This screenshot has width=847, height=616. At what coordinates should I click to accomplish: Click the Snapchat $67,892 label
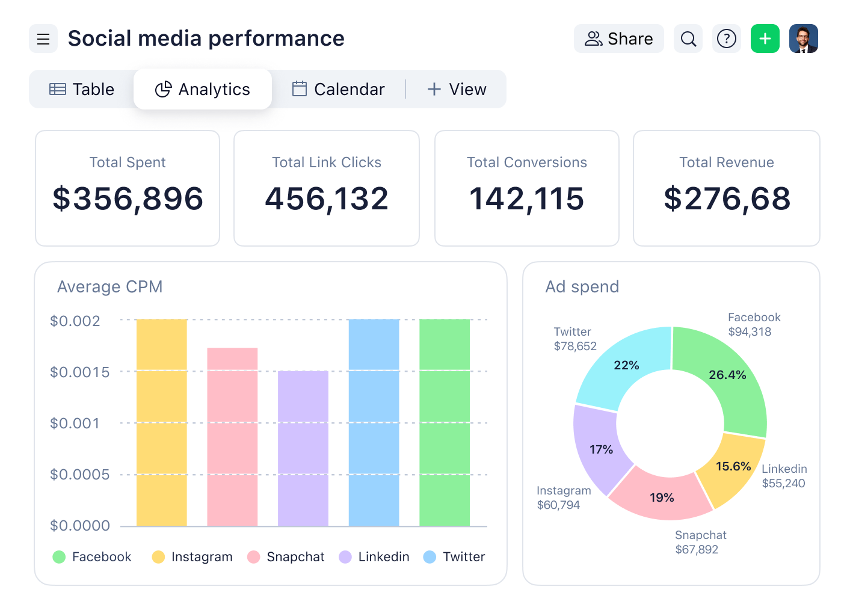700,543
